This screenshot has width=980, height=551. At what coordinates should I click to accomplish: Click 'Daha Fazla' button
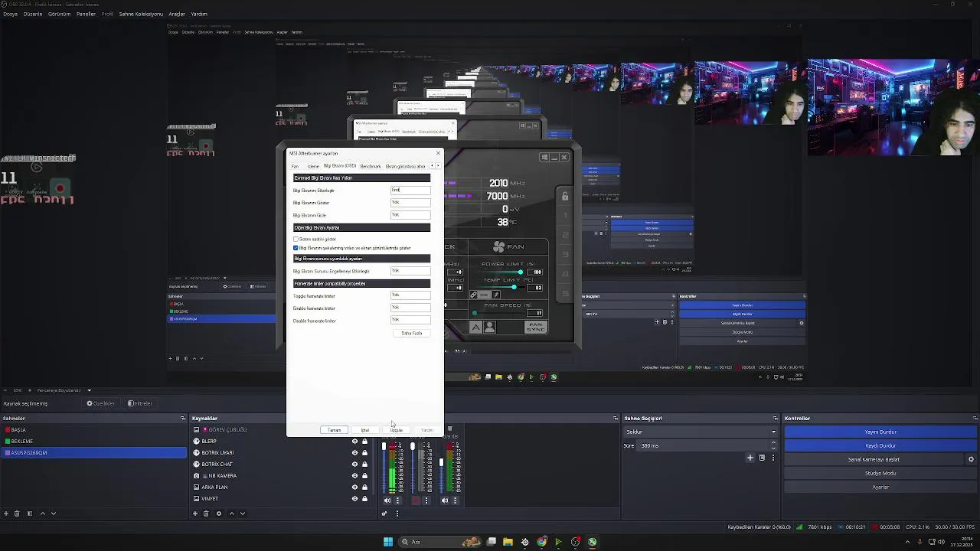(x=412, y=333)
